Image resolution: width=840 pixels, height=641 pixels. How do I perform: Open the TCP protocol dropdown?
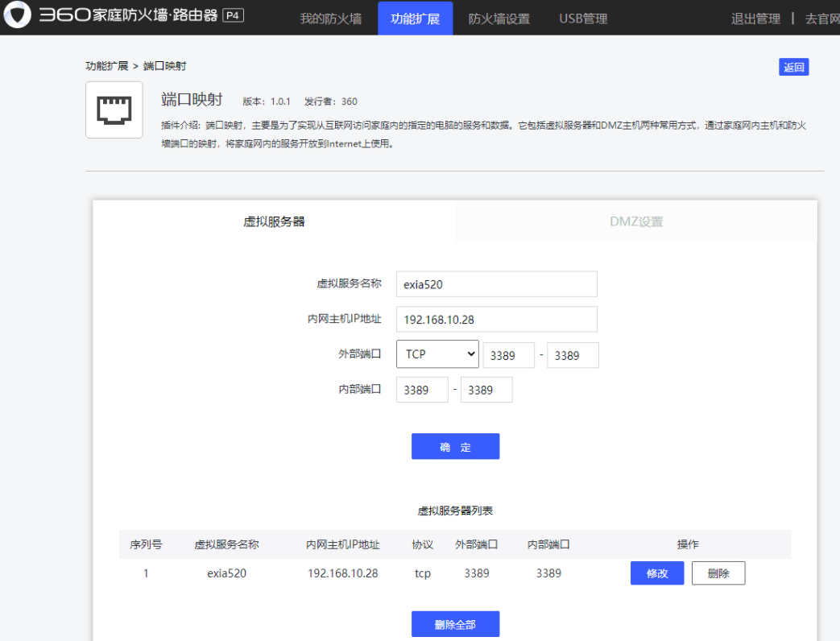tap(437, 354)
